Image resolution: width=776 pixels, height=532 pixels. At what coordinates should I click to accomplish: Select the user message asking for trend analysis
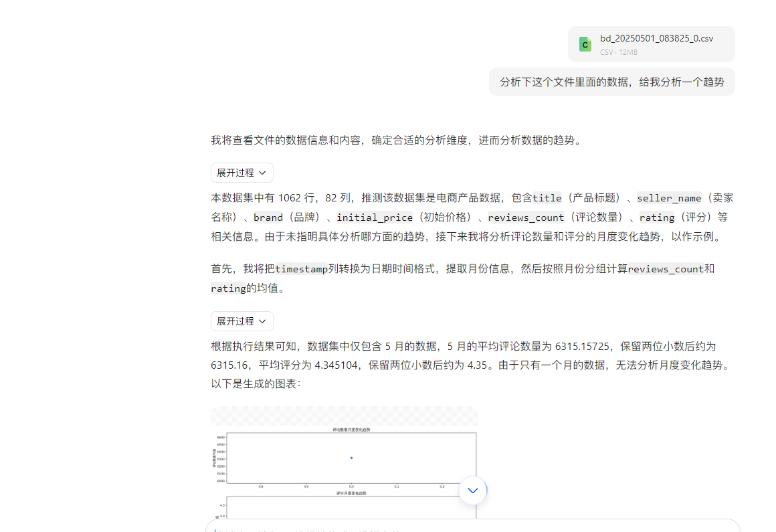click(611, 82)
